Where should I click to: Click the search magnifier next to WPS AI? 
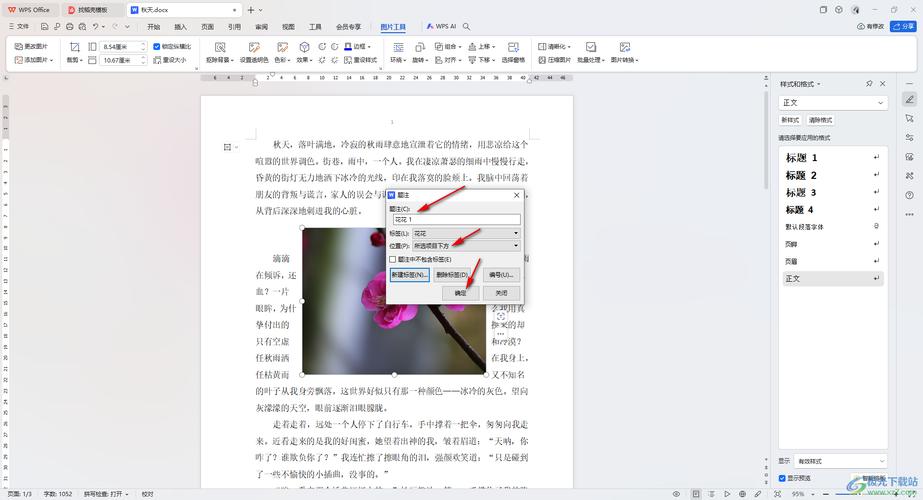coord(466,27)
